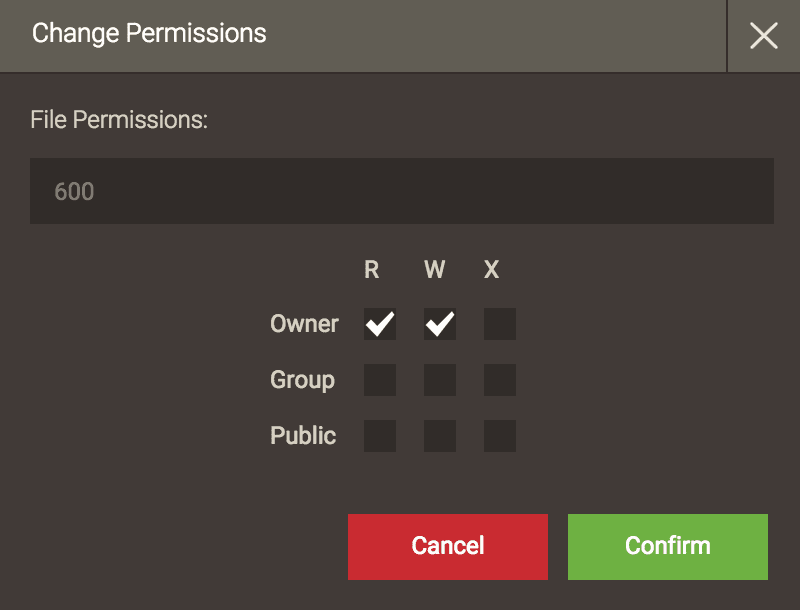This screenshot has width=800, height=610.
Task: Click the Confirm button
Action: 667,546
